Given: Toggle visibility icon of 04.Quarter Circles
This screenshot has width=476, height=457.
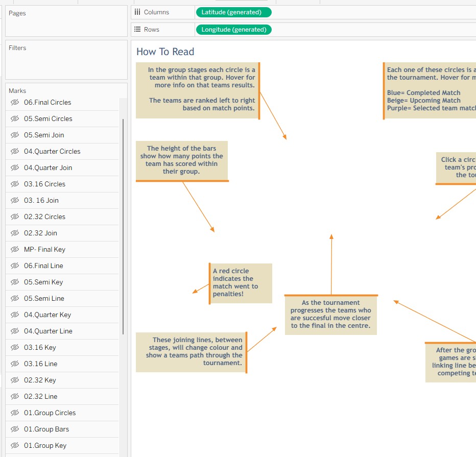Looking at the screenshot, I should pos(15,152).
